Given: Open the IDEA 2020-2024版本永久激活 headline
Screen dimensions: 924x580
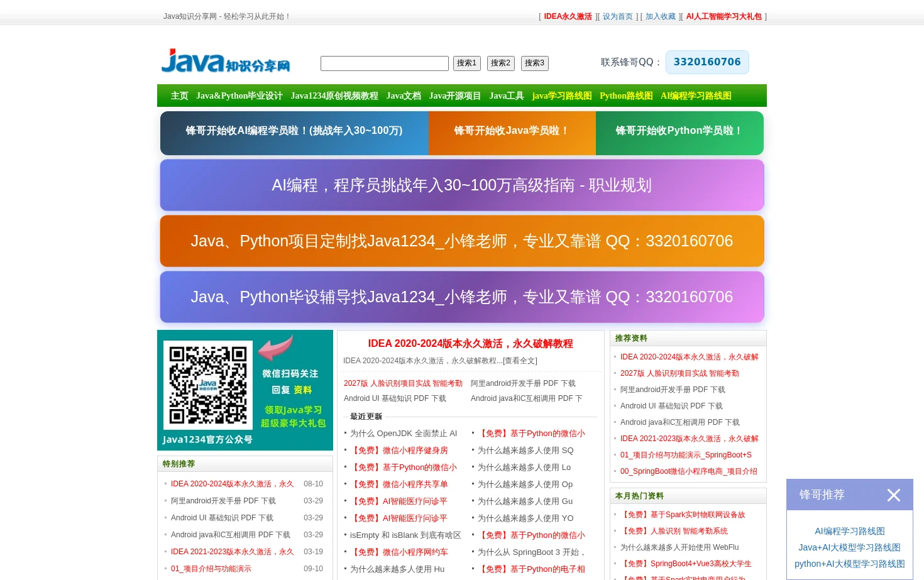Looking at the screenshot, I should (x=471, y=344).
